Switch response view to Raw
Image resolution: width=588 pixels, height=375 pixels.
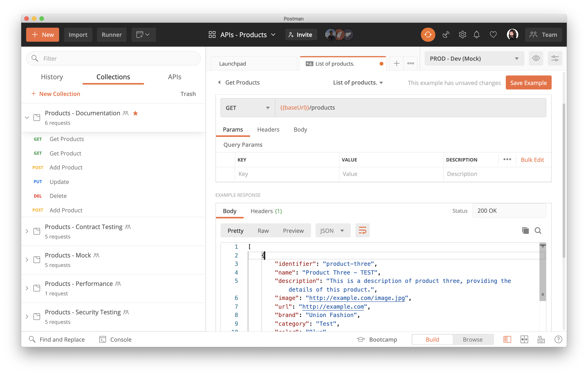click(263, 231)
